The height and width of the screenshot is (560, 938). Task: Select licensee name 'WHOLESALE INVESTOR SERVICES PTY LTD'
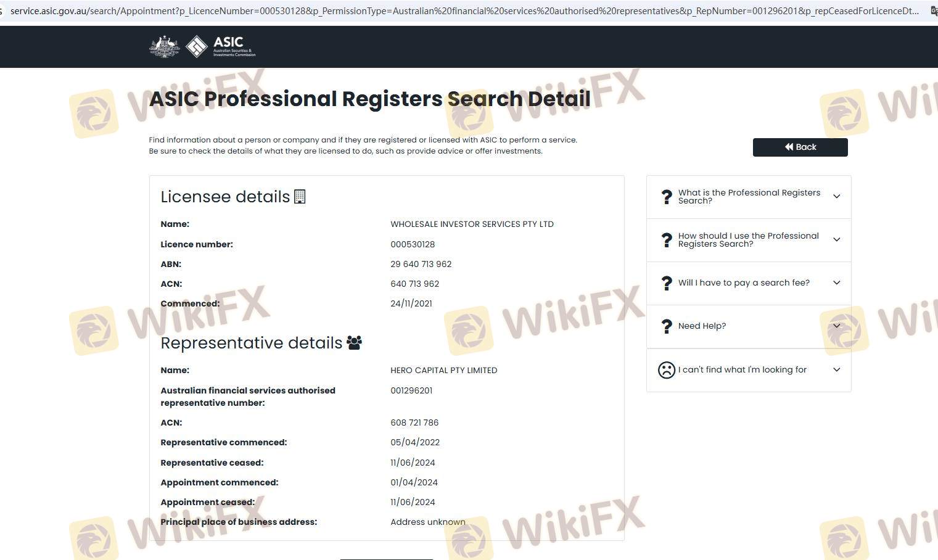click(x=472, y=224)
